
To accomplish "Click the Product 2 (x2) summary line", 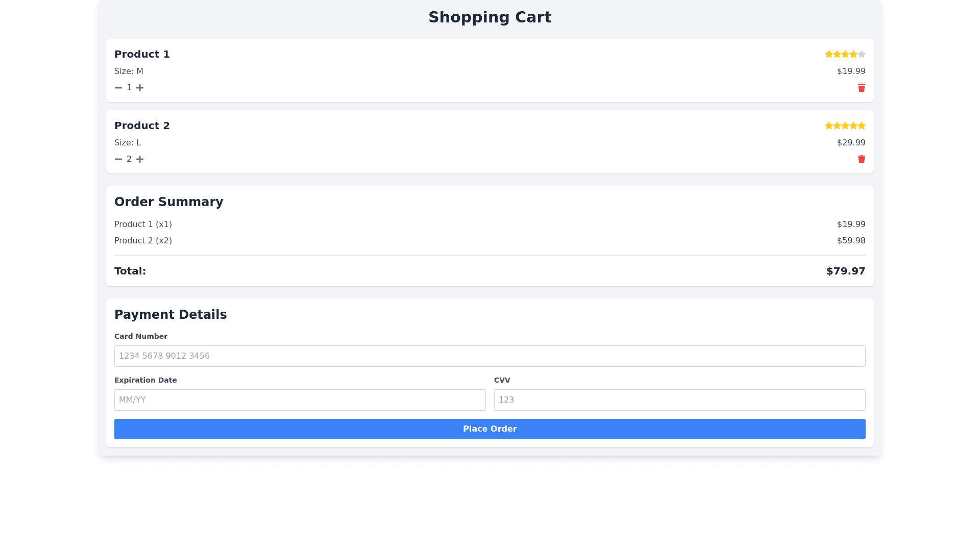I will (143, 241).
